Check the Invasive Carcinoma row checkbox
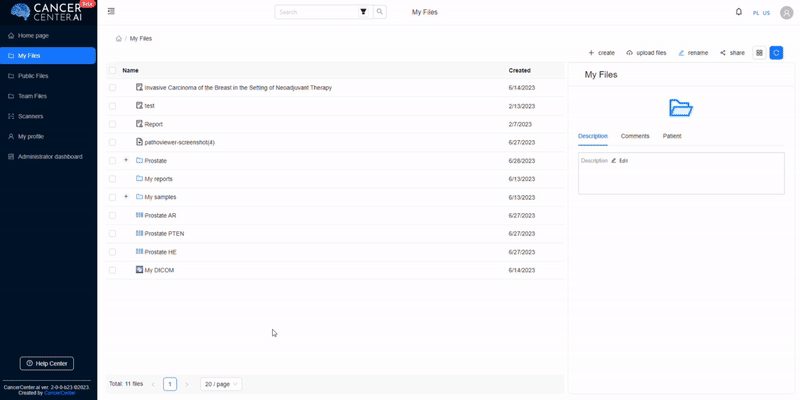The height and width of the screenshot is (400, 800). point(112,88)
